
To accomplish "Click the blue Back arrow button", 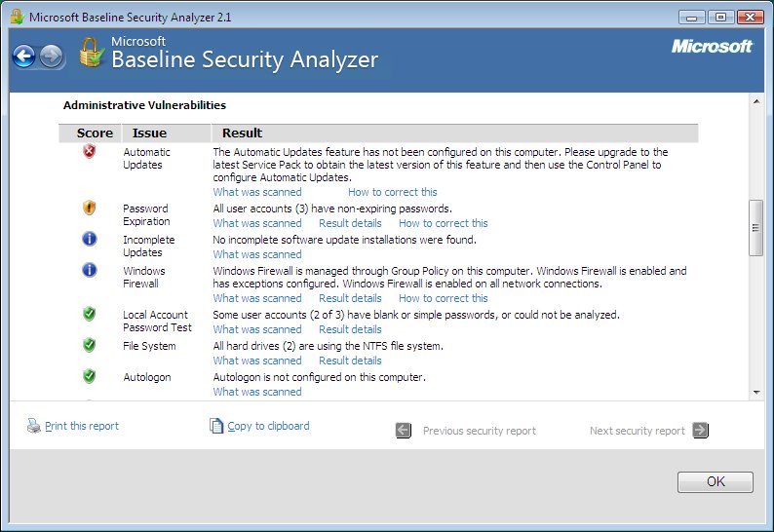I will (x=23, y=57).
